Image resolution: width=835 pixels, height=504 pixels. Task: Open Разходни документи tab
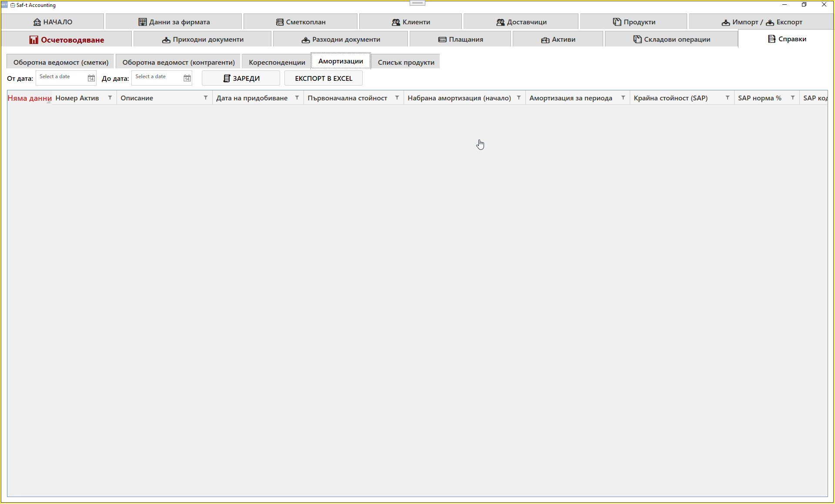click(341, 40)
